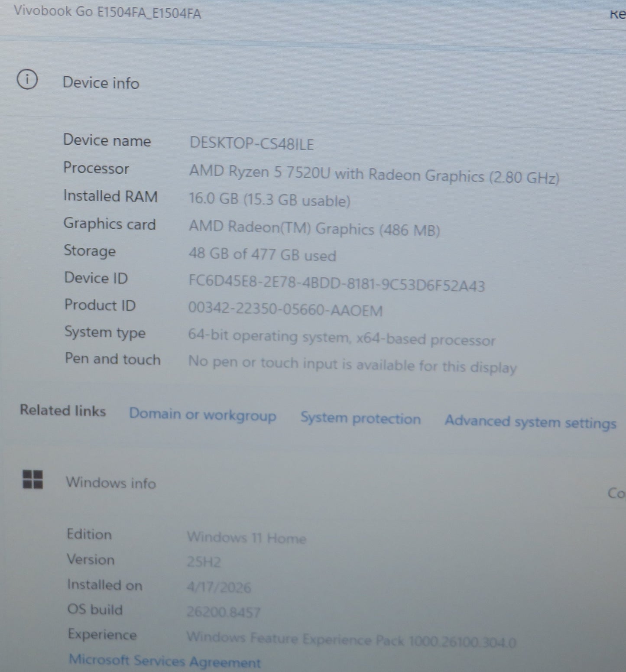Click the Pen and touch label
The width and height of the screenshot is (626, 672).
click(113, 359)
